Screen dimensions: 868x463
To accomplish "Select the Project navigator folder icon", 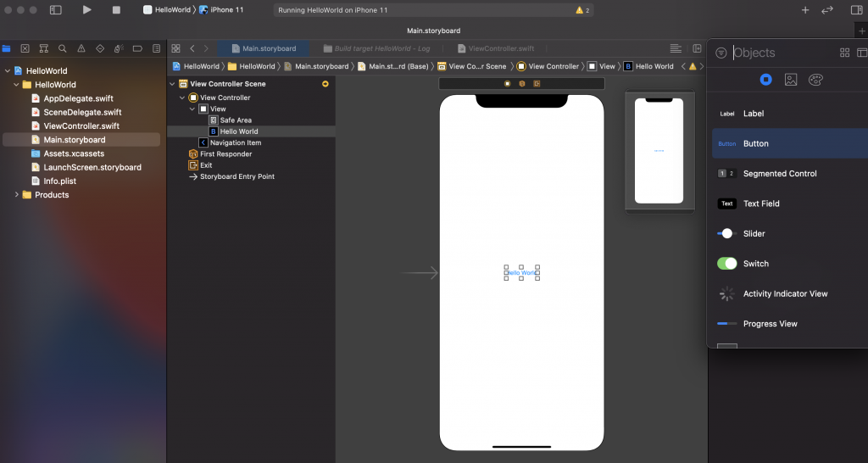I will click(6, 48).
